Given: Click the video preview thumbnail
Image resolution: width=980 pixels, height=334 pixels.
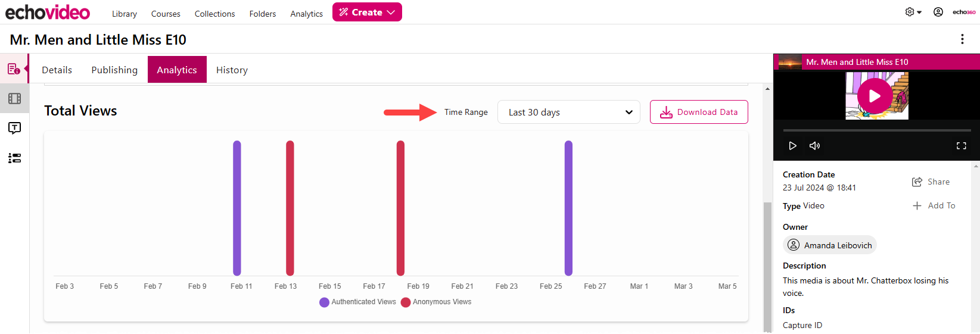Looking at the screenshot, I should tap(877, 96).
